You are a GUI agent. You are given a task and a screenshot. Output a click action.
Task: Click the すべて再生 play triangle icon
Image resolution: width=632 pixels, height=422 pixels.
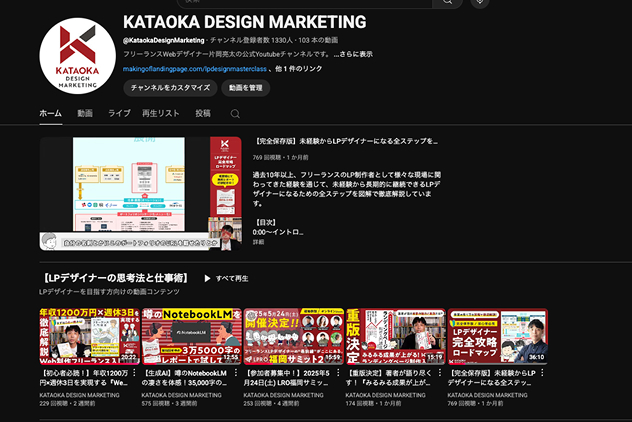(x=207, y=279)
